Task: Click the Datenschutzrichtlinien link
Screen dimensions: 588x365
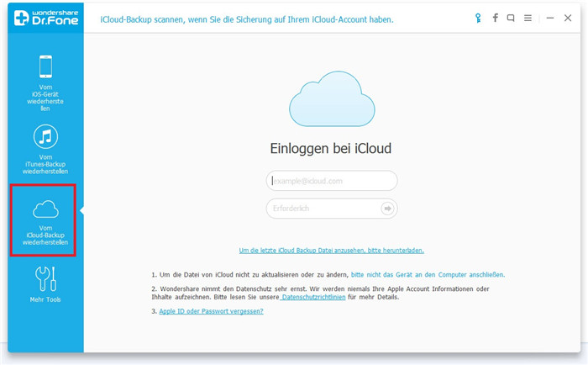Action: pyautogui.click(x=313, y=297)
